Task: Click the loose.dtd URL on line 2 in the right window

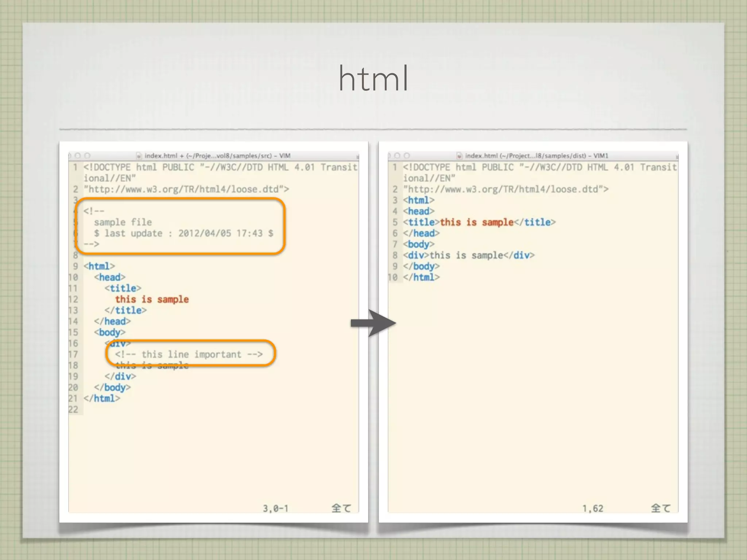Action: pos(506,189)
